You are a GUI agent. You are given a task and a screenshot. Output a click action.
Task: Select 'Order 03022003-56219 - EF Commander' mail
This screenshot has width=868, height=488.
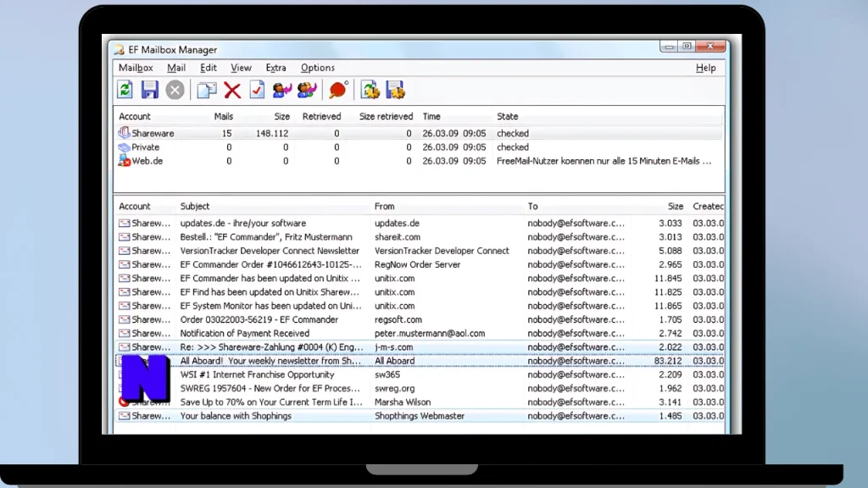tap(259, 319)
